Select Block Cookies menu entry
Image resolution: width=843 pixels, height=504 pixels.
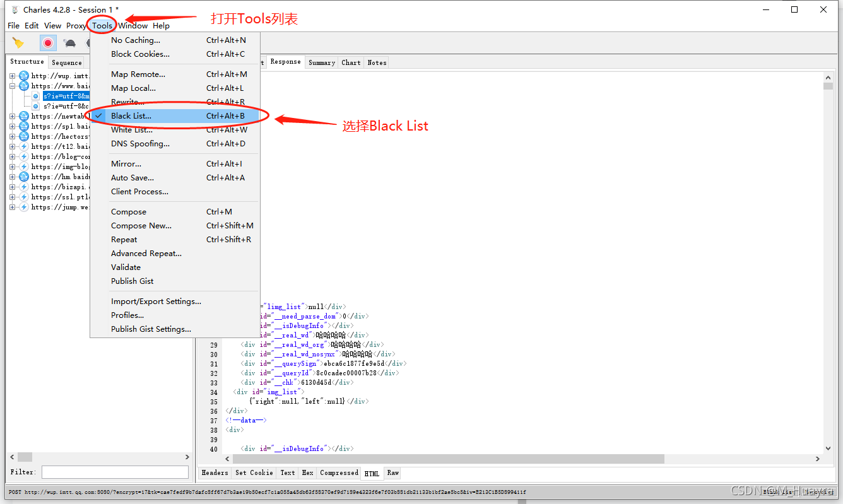175,54
